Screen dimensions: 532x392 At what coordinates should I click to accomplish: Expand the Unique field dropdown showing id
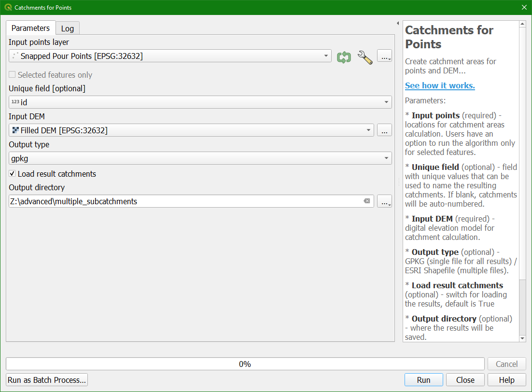(x=386, y=102)
